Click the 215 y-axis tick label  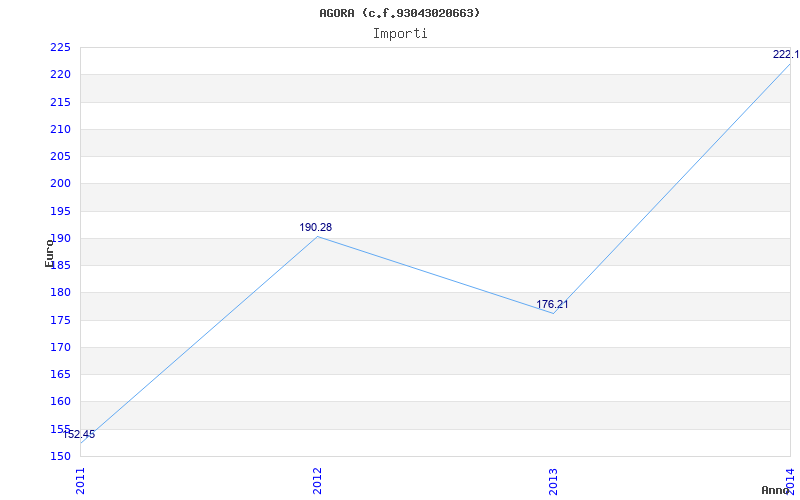(59, 103)
